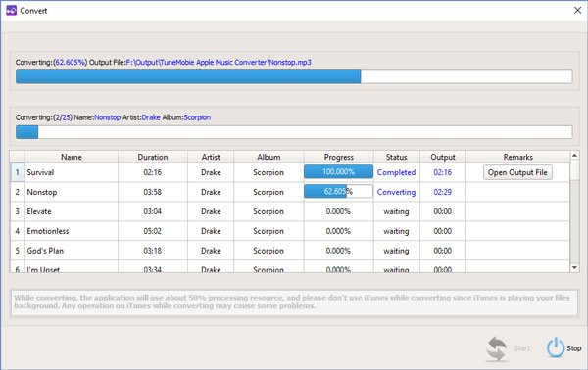Click the Stop label
588x370 pixels.
(x=573, y=348)
